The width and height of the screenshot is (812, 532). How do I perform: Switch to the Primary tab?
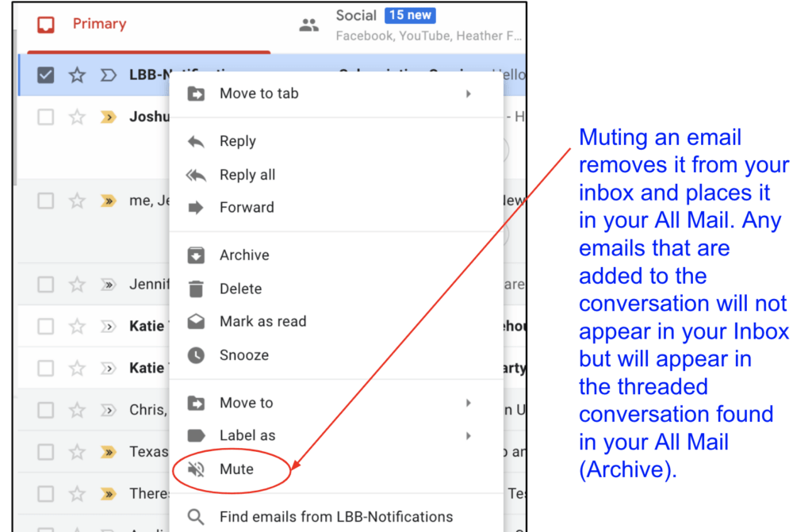(99, 24)
